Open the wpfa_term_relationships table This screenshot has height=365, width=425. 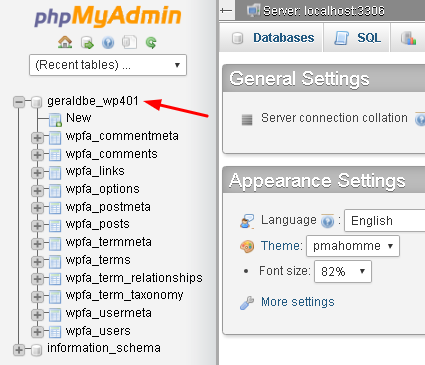[134, 278]
